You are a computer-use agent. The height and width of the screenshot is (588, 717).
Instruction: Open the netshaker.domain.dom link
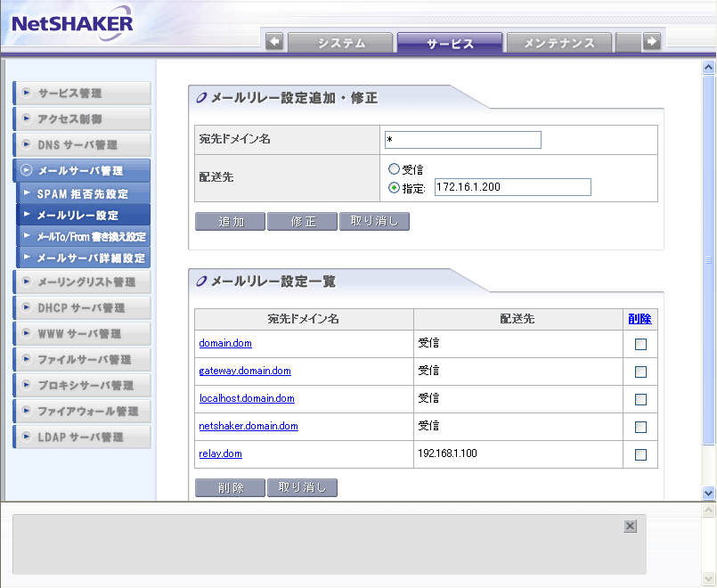click(249, 427)
